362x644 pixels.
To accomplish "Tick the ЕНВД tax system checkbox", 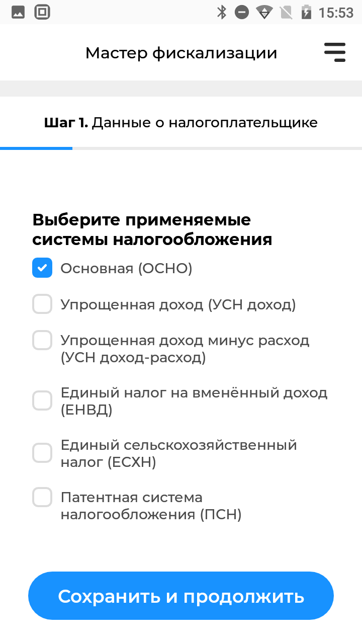I will [x=42, y=400].
